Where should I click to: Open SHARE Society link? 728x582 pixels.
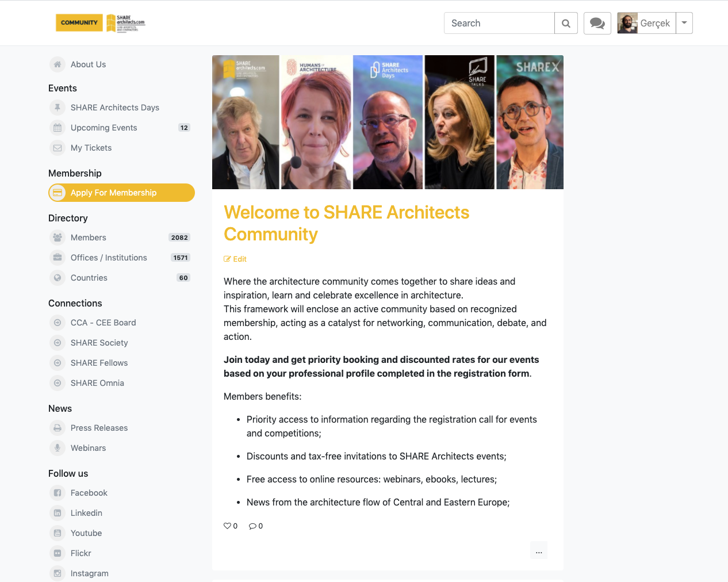[x=99, y=343]
